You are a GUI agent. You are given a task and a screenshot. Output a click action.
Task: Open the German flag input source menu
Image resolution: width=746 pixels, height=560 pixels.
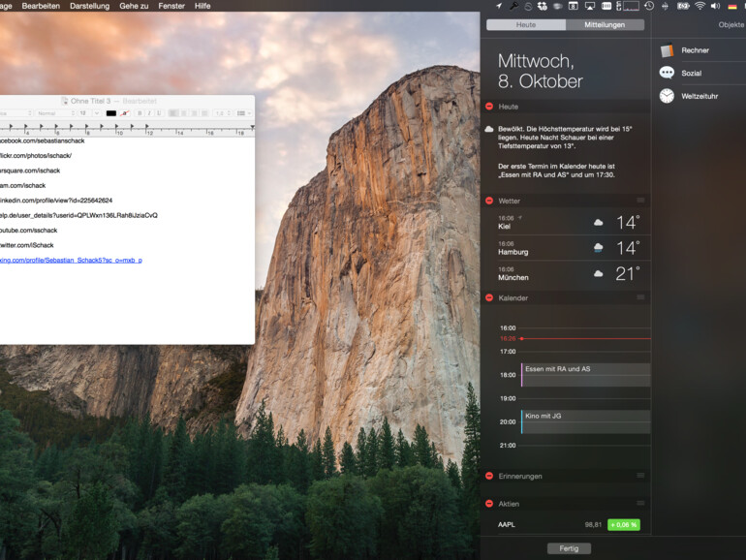point(732,6)
